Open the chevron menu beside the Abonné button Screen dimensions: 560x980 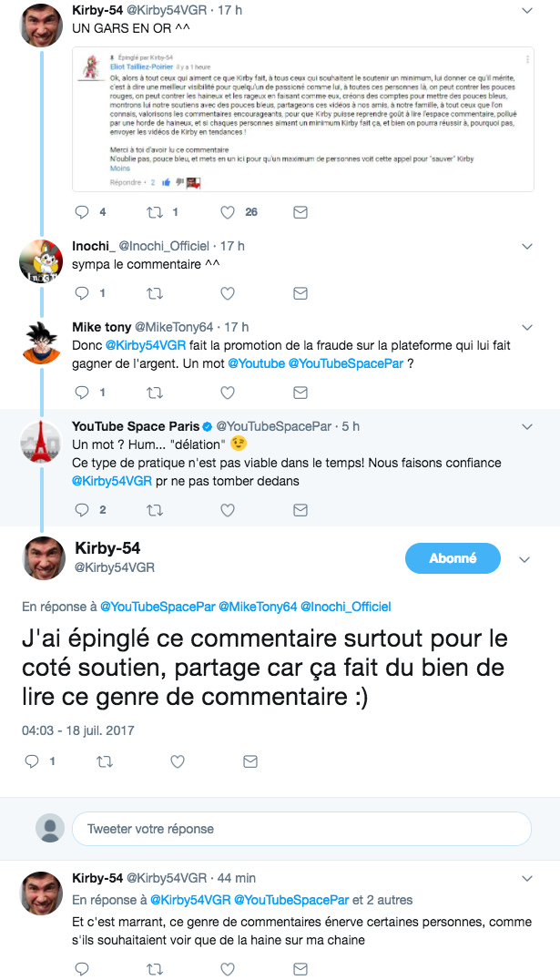pos(524,558)
